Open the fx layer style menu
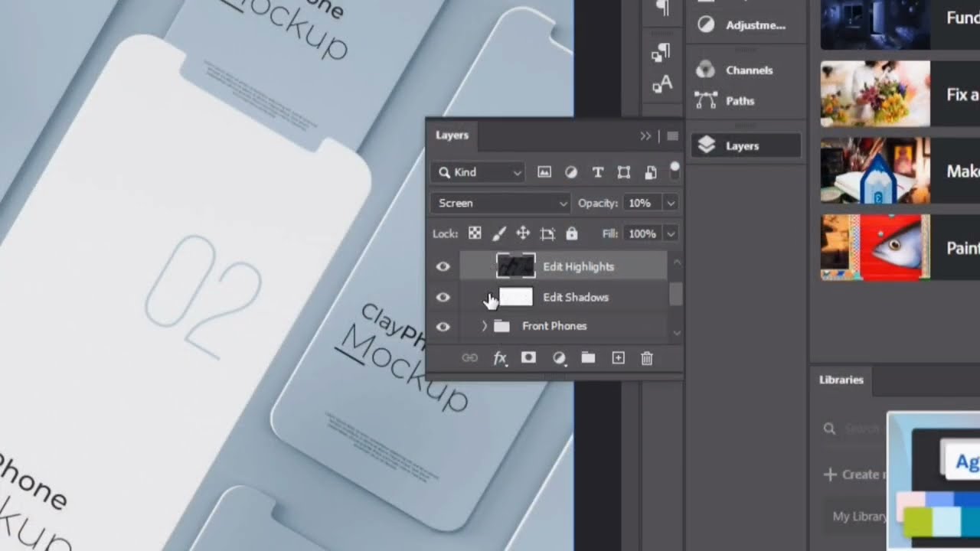Screen dimensions: 980x551 [x=500, y=358]
